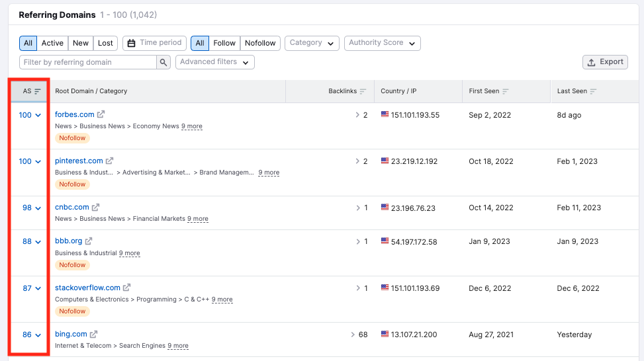The width and height of the screenshot is (644, 361).
Task: Click the Export button
Action: 605,62
